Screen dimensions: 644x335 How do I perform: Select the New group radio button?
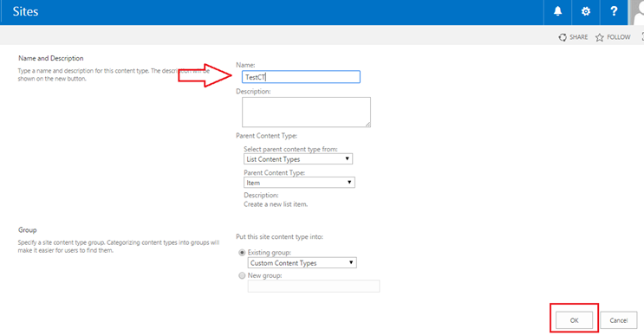(x=242, y=275)
